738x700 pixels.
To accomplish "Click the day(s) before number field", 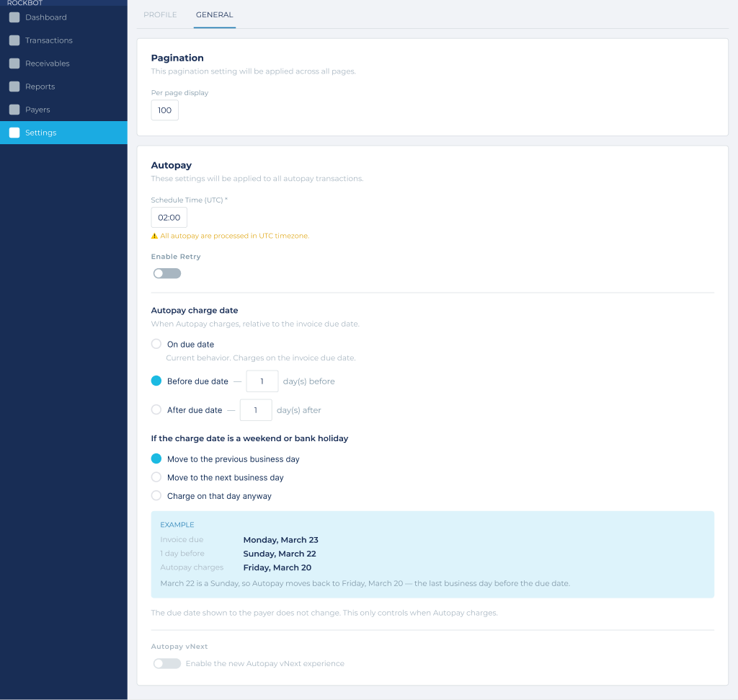I will click(x=262, y=381).
